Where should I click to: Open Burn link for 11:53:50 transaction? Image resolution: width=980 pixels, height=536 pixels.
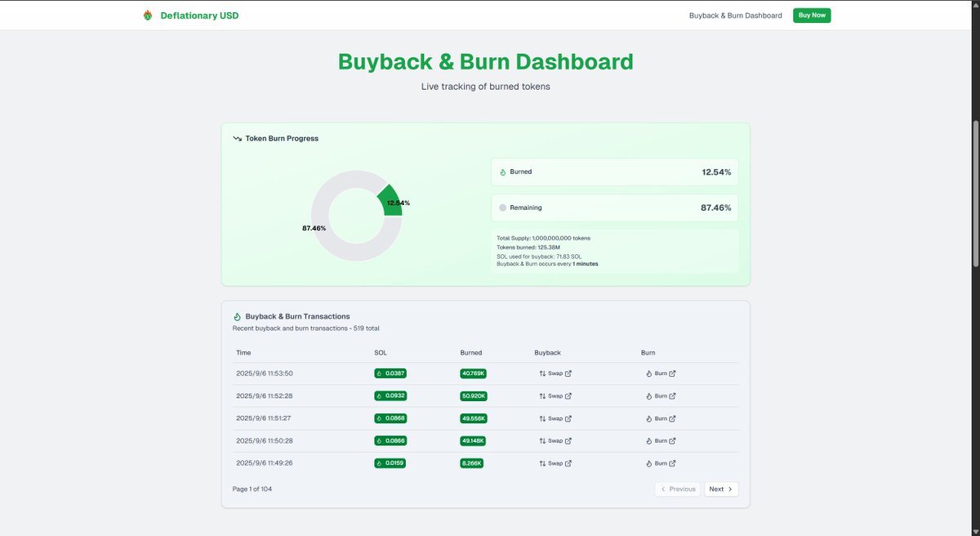tap(661, 373)
